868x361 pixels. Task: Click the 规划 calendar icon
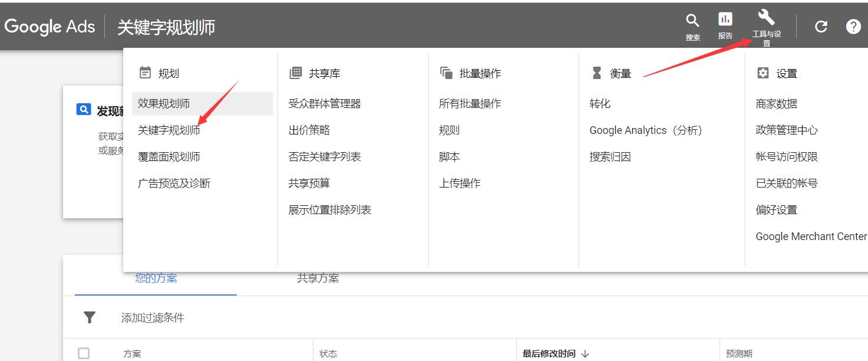click(x=145, y=73)
